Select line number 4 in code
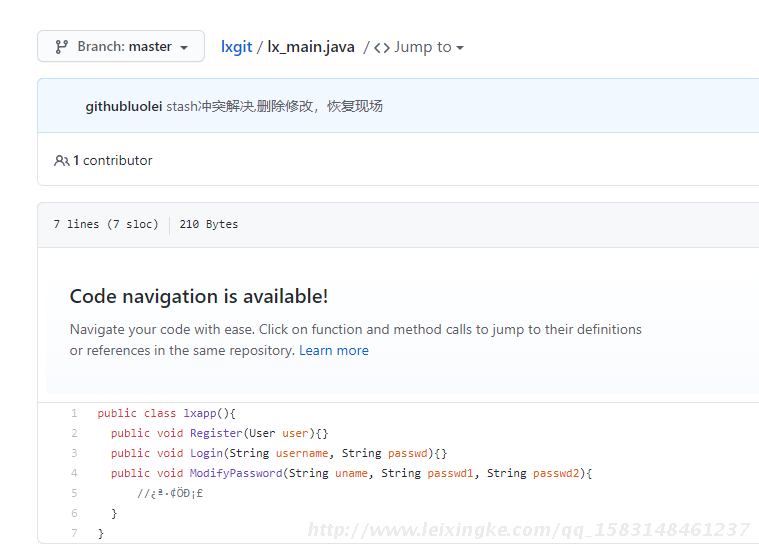759x556 pixels. (x=74, y=473)
